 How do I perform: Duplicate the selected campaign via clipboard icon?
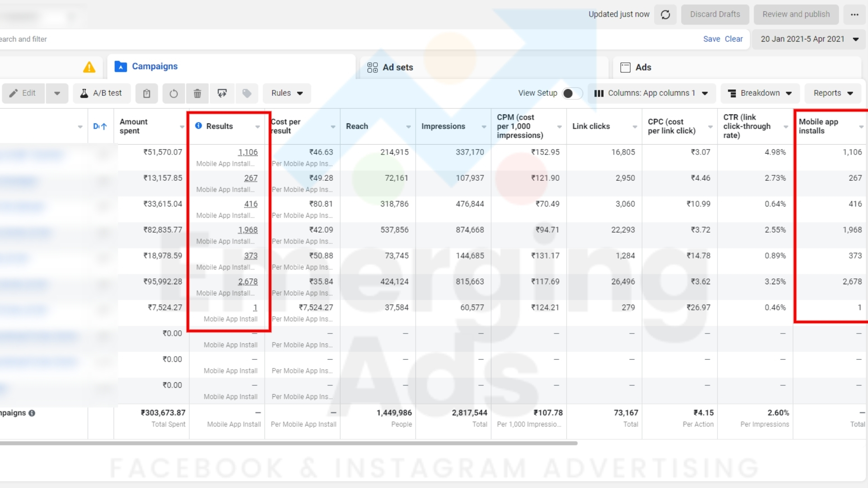point(146,93)
